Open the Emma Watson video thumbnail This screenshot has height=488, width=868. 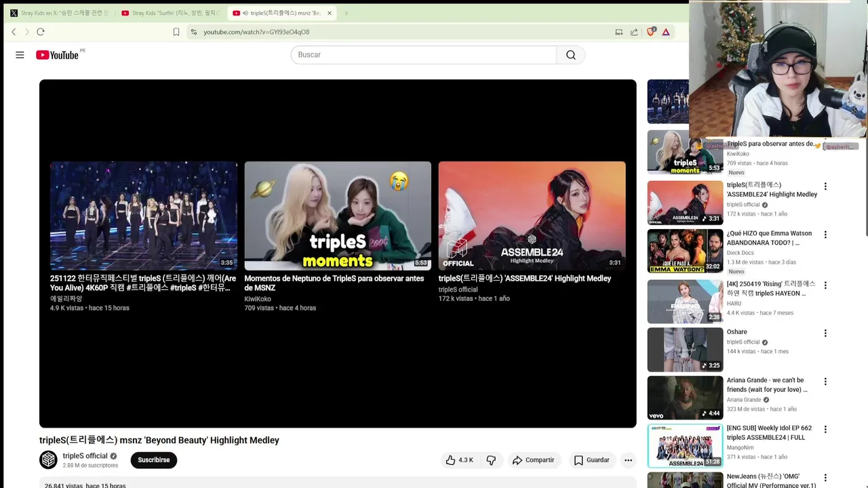[685, 251]
